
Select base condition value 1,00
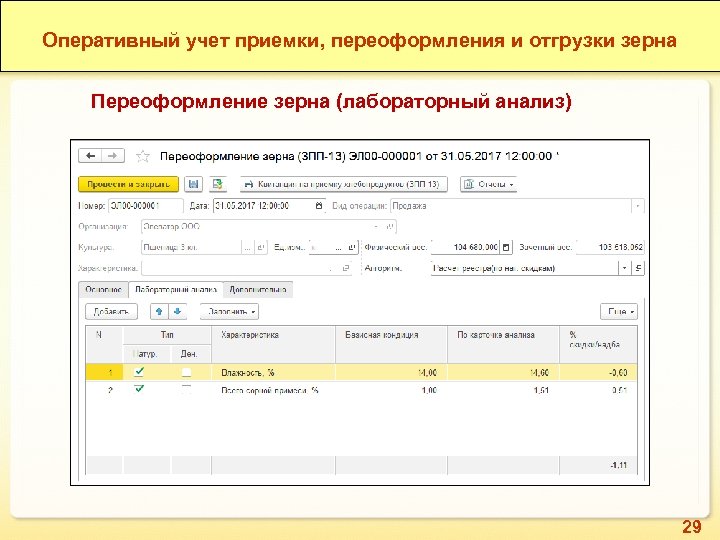391,390
